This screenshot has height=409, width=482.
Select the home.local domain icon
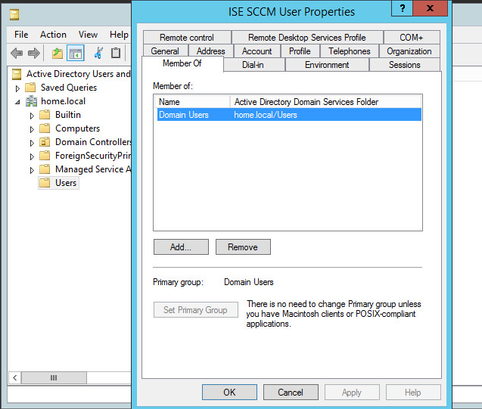pyautogui.click(x=32, y=101)
